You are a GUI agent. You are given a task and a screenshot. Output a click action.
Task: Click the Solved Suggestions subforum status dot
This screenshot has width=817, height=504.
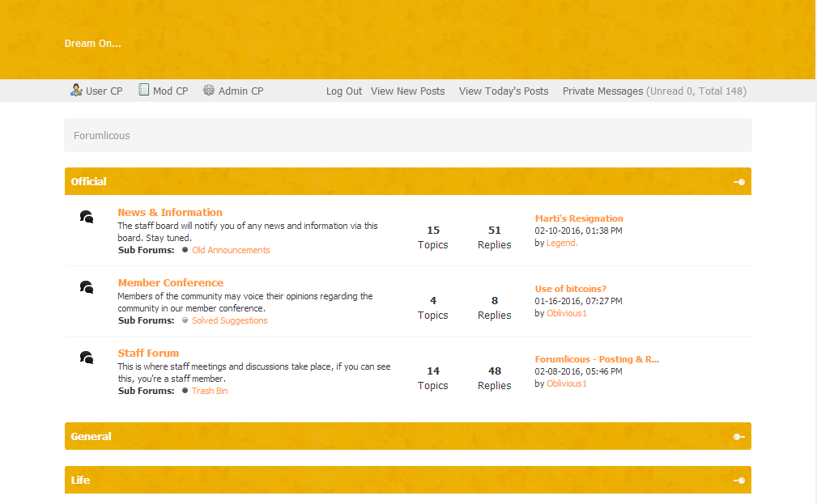185,320
